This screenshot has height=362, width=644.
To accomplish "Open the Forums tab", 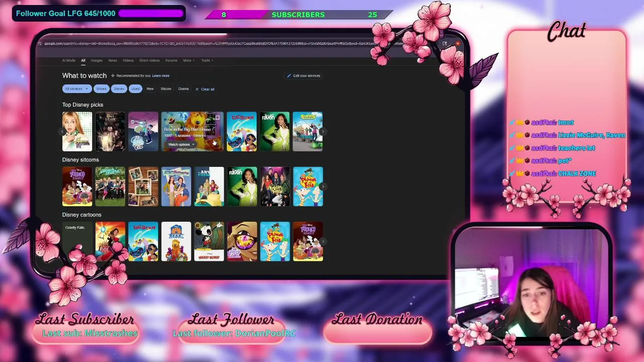I will 171,60.
